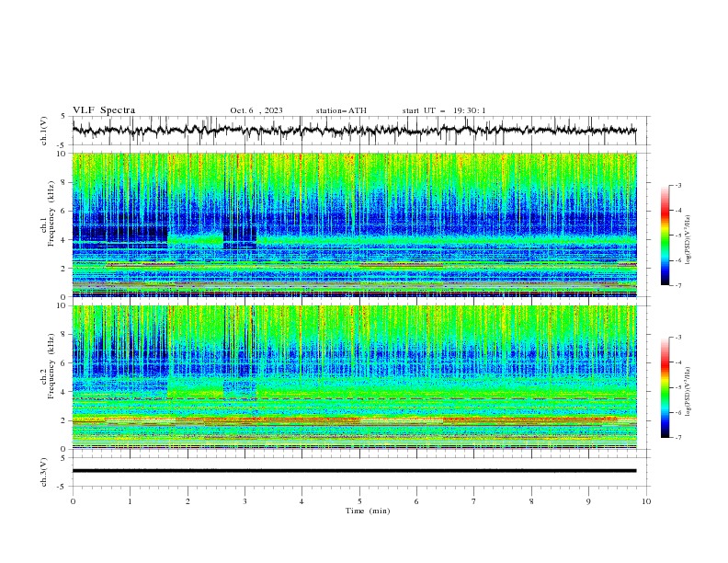Screen dimensions: 728x563
Task: Click the '-3' label on ch.1 colorbar
Action: click(x=677, y=185)
